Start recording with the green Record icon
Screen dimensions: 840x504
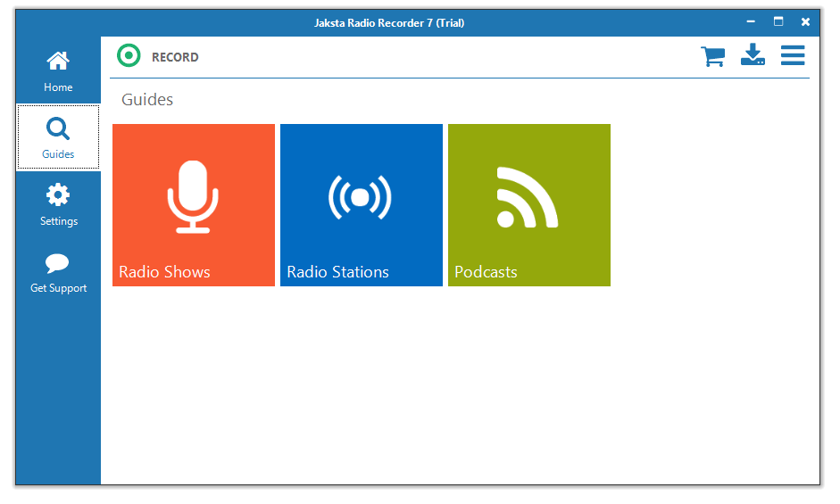(129, 55)
